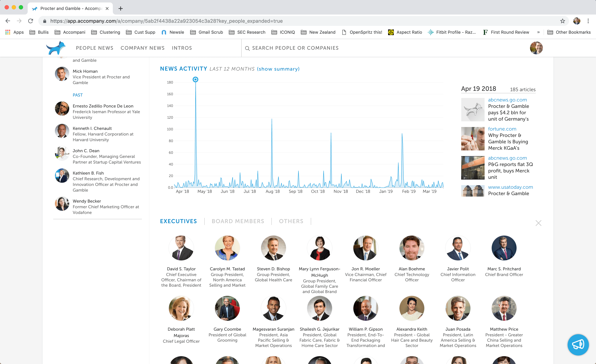Viewport: 596px width, 364px height.
Task: Click the site lock icon in address bar
Action: (x=45, y=21)
